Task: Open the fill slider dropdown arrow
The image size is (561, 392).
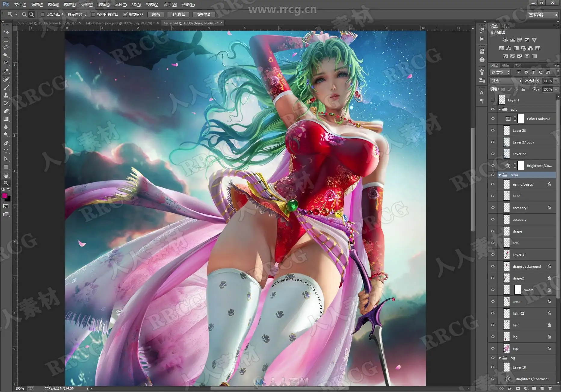Action: (x=556, y=89)
